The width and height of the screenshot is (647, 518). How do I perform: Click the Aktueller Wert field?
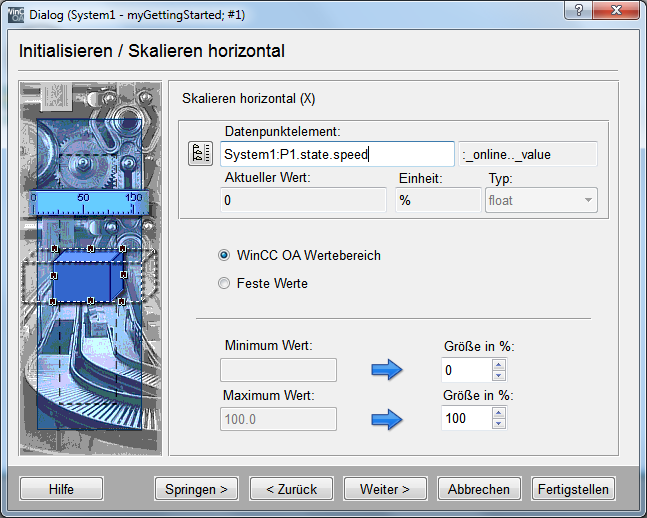click(x=303, y=200)
